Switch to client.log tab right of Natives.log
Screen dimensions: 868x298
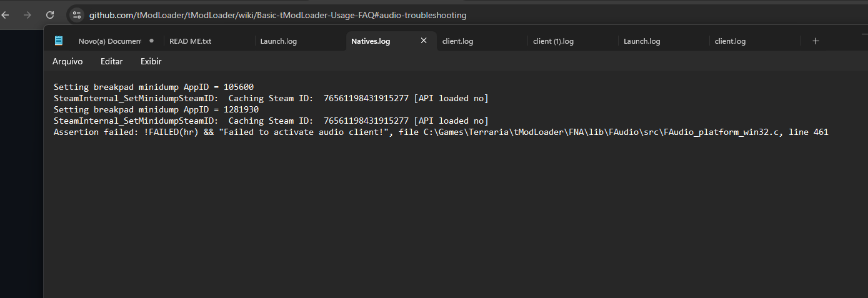pyautogui.click(x=457, y=41)
